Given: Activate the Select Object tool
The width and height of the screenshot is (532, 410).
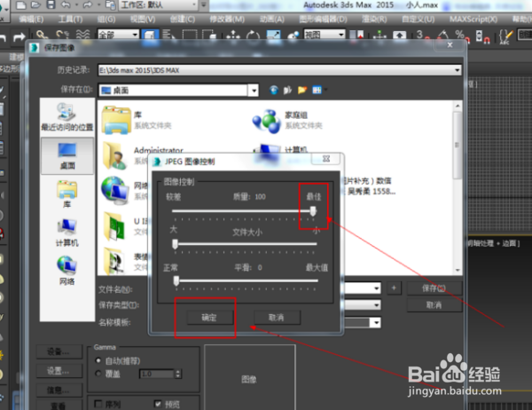Looking at the screenshot, I should click(x=150, y=35).
